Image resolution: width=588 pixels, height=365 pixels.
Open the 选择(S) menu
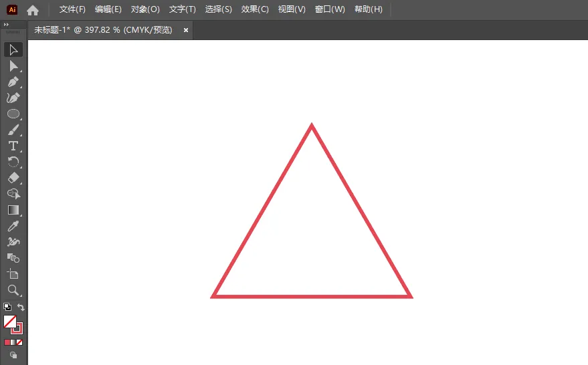coord(218,9)
